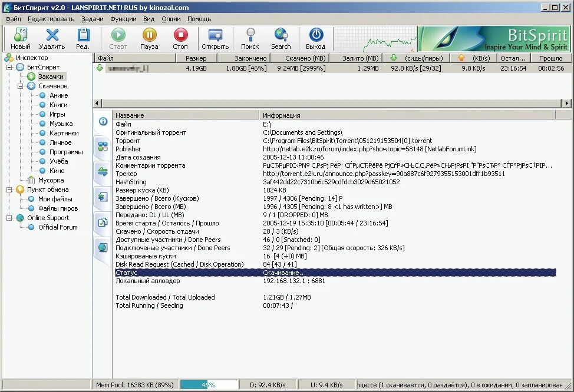Select the Статус Скачивание row
Image resolution: width=574 pixels, height=392 pixels.
point(335,273)
